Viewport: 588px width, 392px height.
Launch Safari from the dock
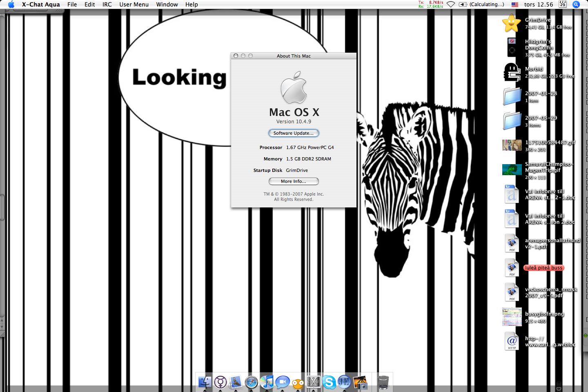pyautogui.click(x=252, y=382)
